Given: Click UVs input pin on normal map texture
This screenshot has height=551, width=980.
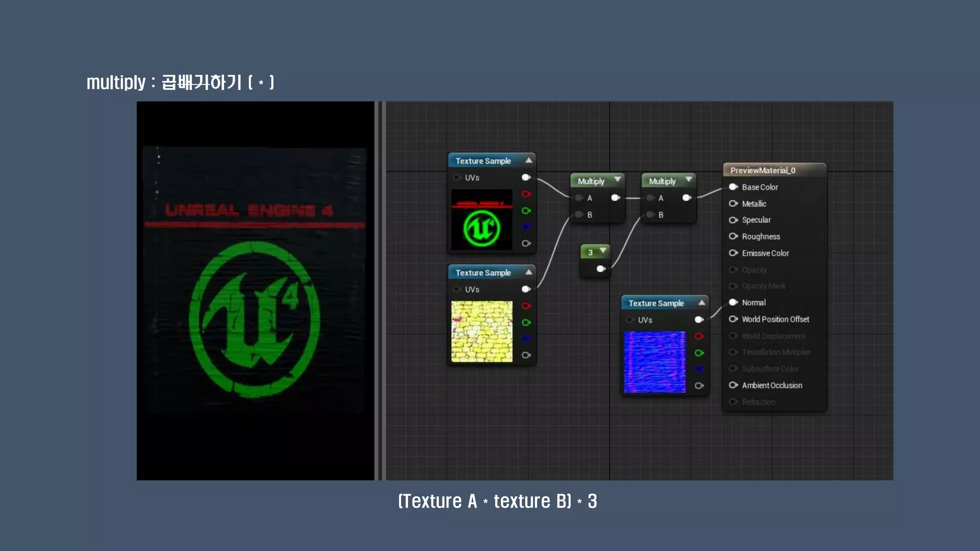Looking at the screenshot, I should click(x=630, y=320).
